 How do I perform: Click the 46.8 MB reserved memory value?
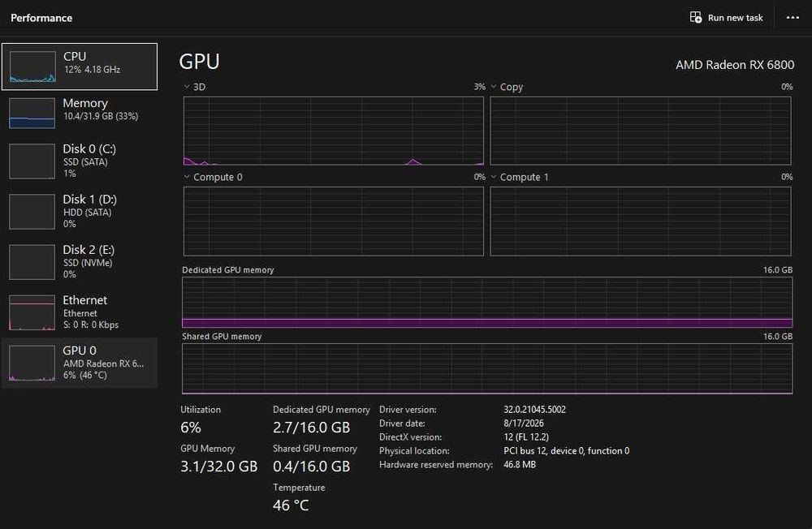520,464
